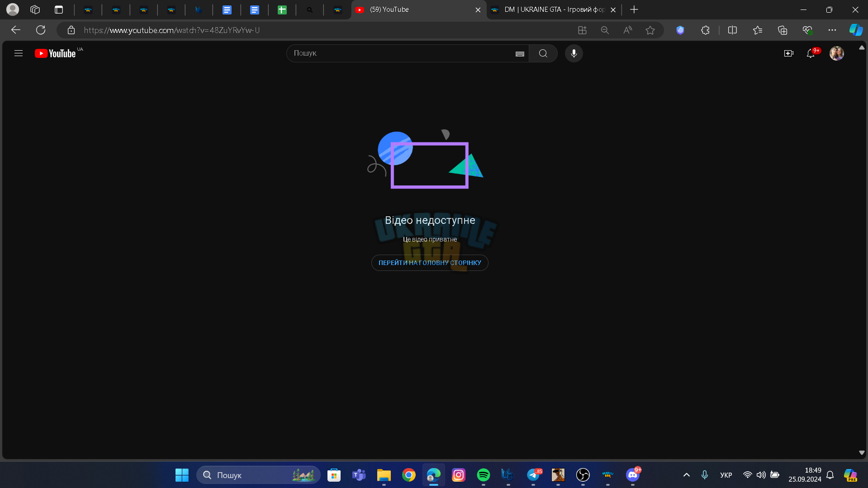The width and height of the screenshot is (868, 488).
Task: Open Spotify from taskbar
Action: (484, 475)
